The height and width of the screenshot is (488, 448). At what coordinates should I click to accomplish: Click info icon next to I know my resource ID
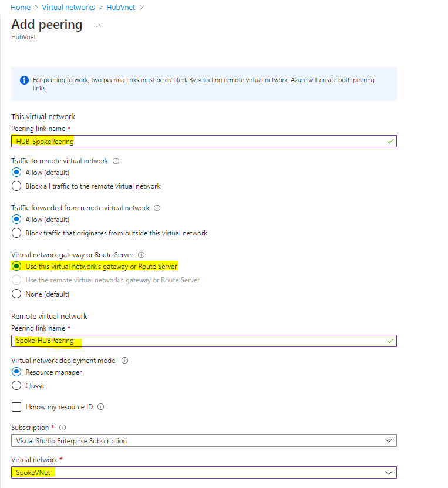tap(100, 406)
